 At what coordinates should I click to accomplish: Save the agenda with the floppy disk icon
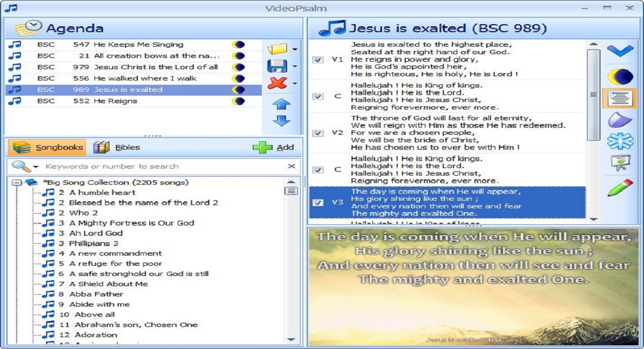coord(277,67)
